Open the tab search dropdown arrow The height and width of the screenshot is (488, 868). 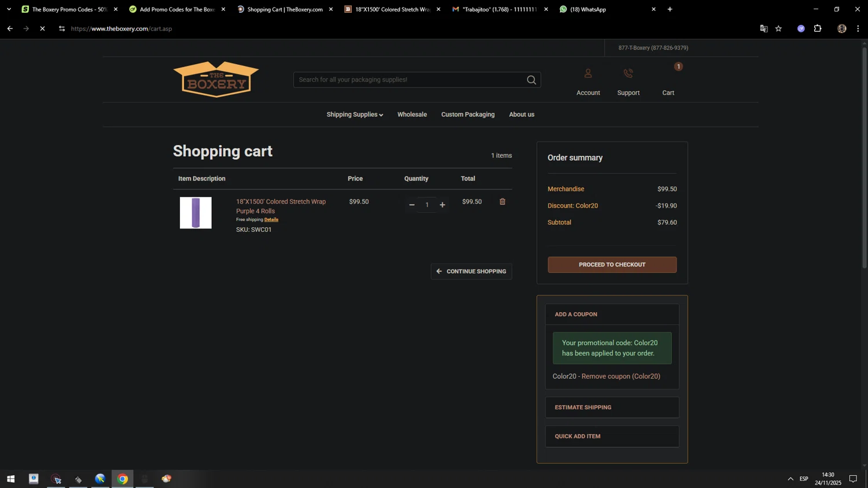click(x=9, y=9)
